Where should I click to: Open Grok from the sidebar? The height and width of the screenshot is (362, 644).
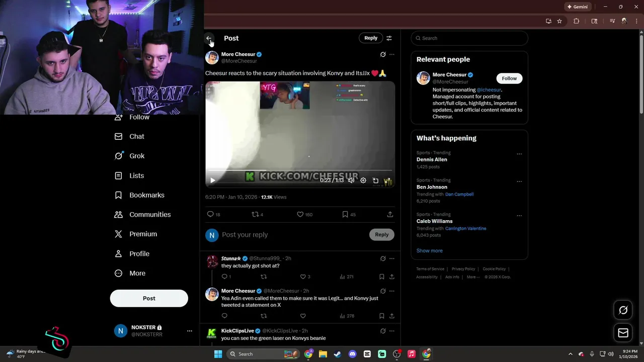(130, 156)
